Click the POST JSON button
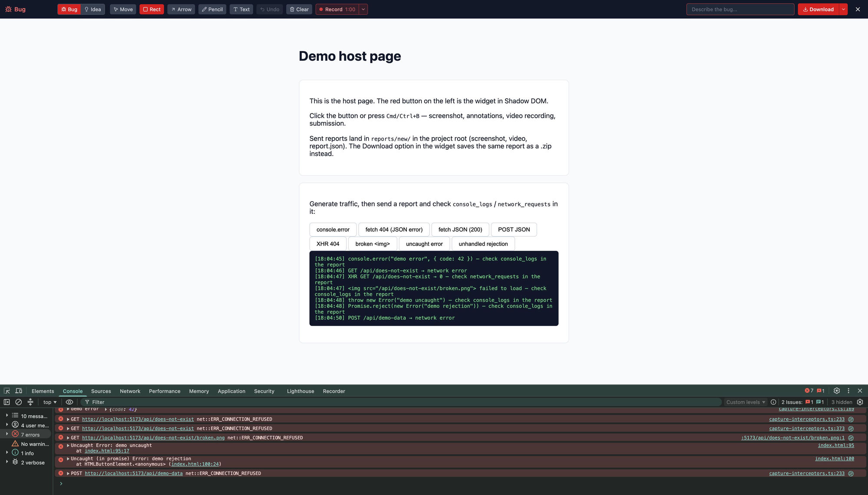Screen dimensions: 868x495 click(x=514, y=229)
